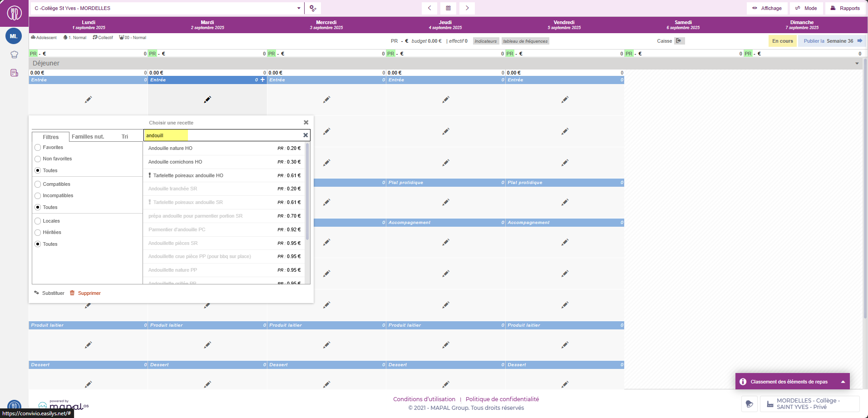This screenshot has height=418, width=868.
Task: Open the Mode menu
Action: 806,8
